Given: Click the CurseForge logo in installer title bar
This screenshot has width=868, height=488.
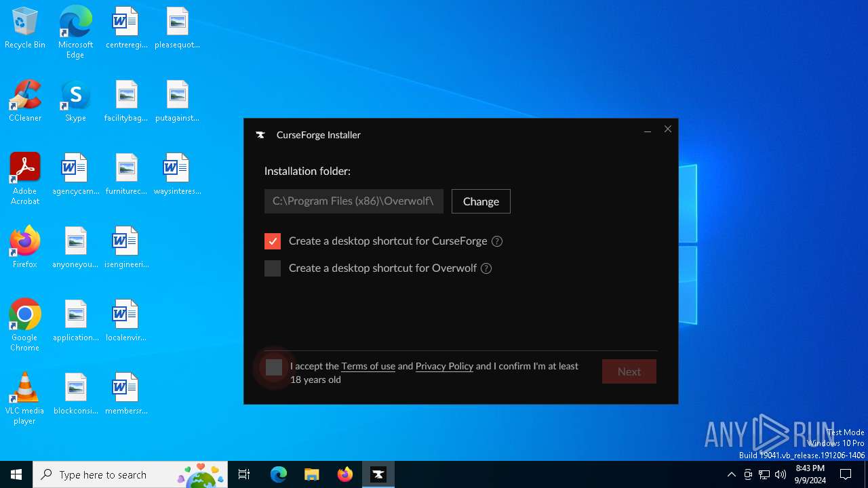Looking at the screenshot, I should (260, 135).
